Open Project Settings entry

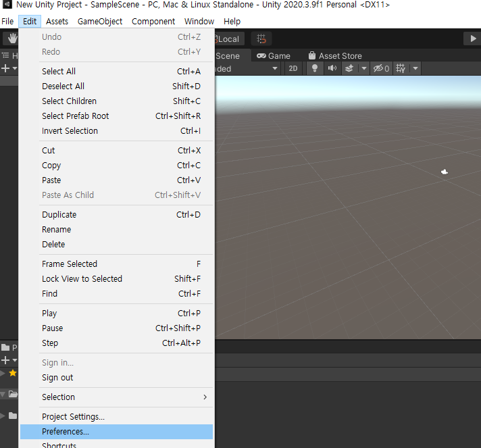coord(117,417)
